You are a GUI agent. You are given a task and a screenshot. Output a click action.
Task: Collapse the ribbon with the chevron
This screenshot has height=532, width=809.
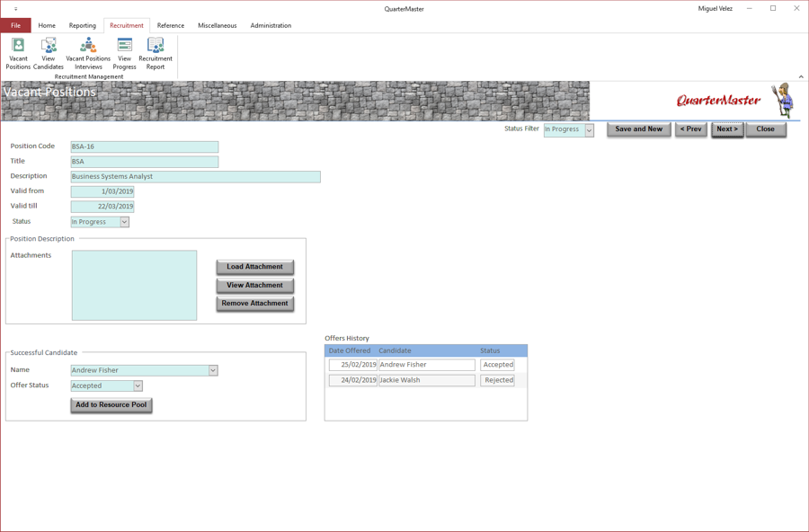tap(801, 76)
